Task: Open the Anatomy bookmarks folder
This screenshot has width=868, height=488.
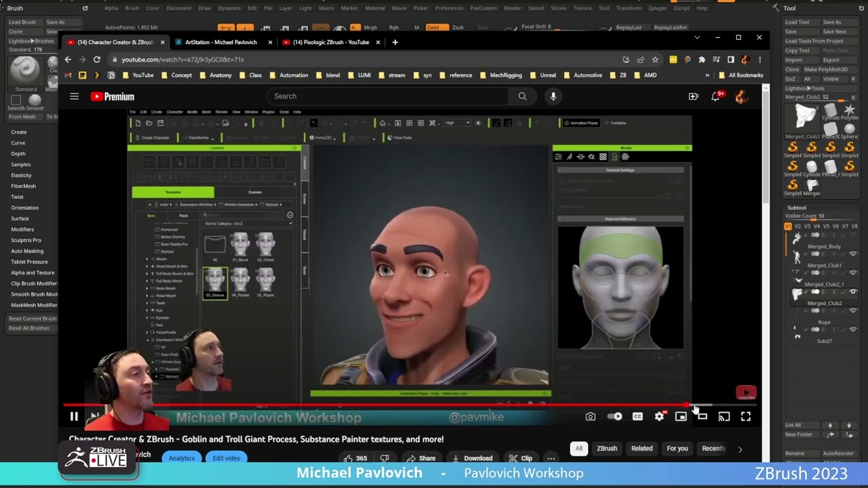Action: (215, 75)
